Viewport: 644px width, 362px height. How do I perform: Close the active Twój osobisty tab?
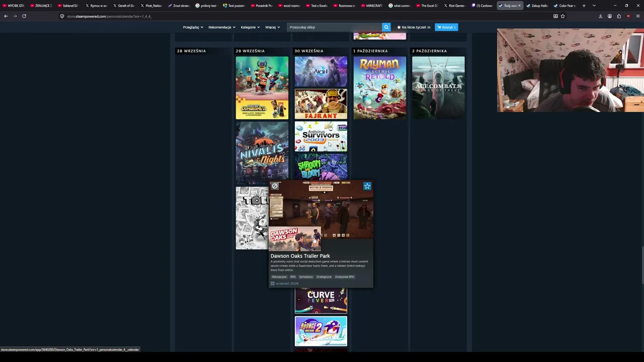click(519, 6)
